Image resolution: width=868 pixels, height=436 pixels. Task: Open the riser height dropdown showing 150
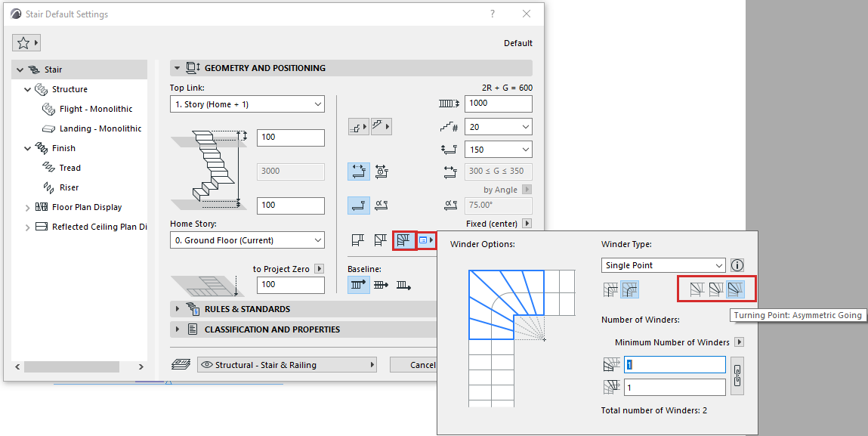(499, 150)
